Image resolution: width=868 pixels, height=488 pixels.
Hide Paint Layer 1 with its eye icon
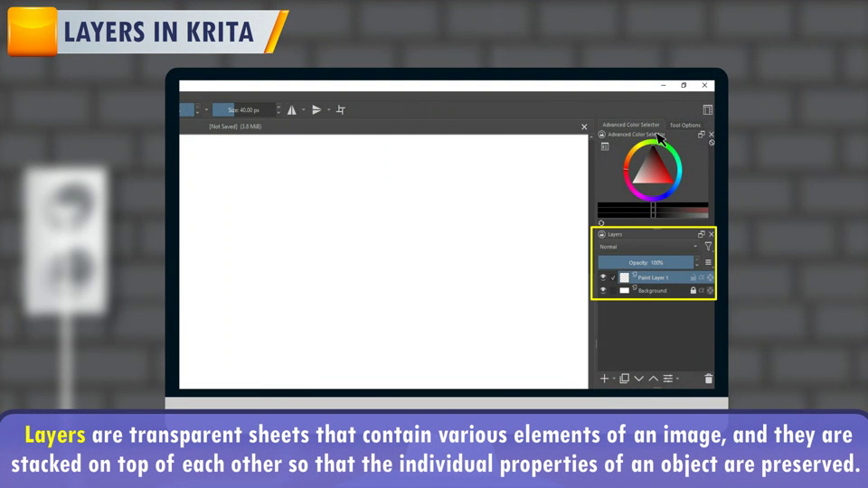coord(603,277)
